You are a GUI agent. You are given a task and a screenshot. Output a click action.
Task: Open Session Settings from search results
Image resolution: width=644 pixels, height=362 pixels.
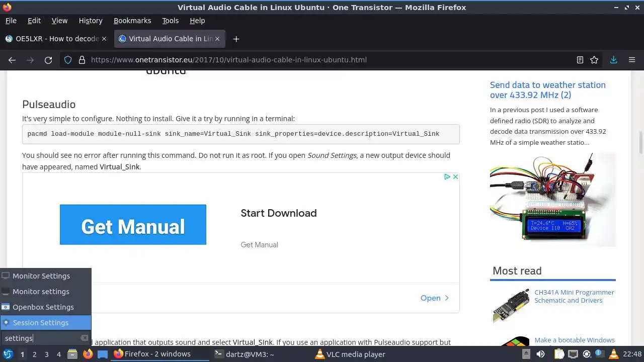(46, 323)
